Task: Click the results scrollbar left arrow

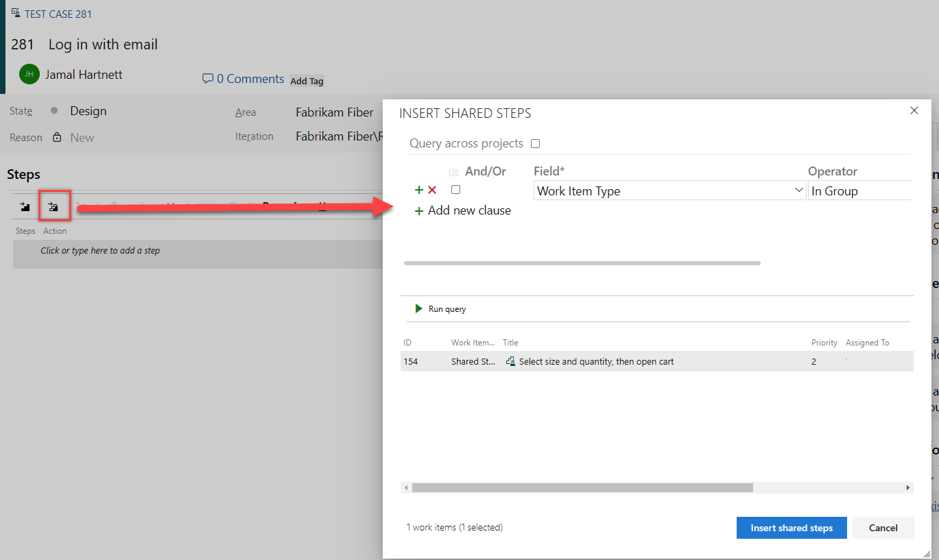Action: point(406,488)
